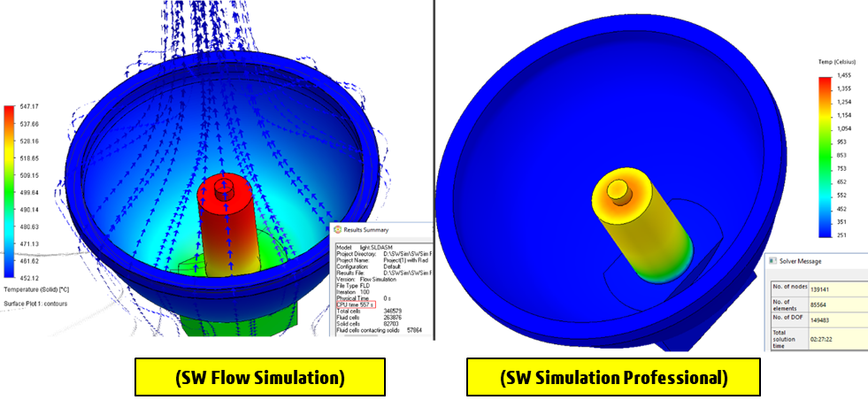The width and height of the screenshot is (868, 400).
Task: Select the Configuration Default row
Action: tap(369, 266)
